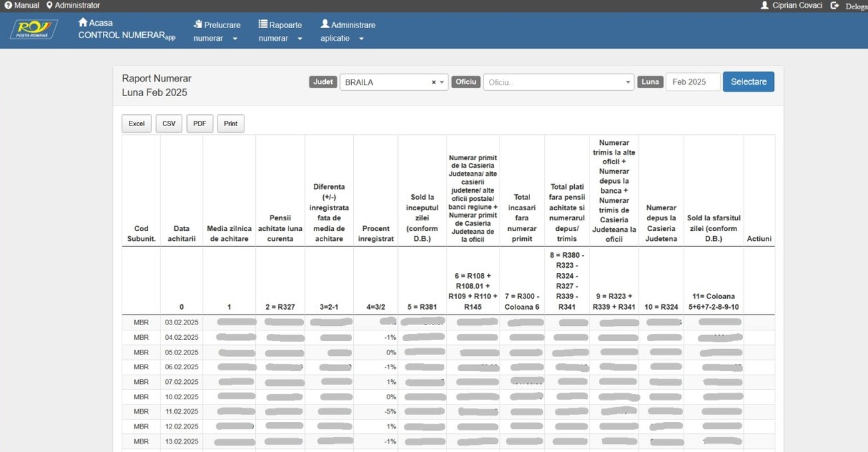Click the Delogare logout icon
Screen dimensions: 868x452
tap(835, 5)
